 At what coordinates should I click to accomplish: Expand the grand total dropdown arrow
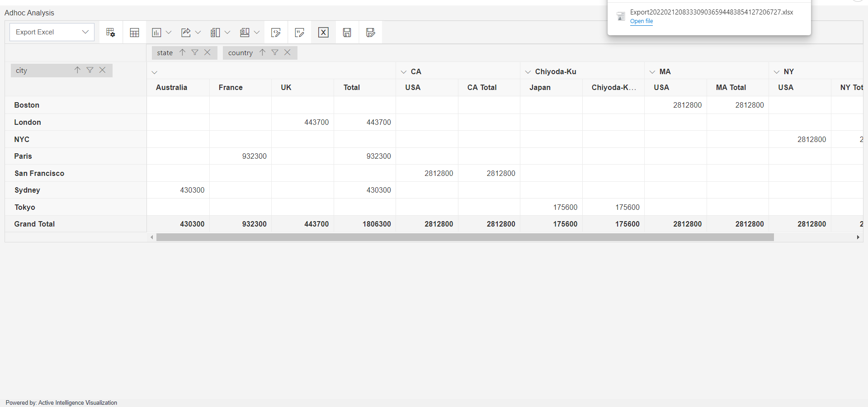[257, 32]
